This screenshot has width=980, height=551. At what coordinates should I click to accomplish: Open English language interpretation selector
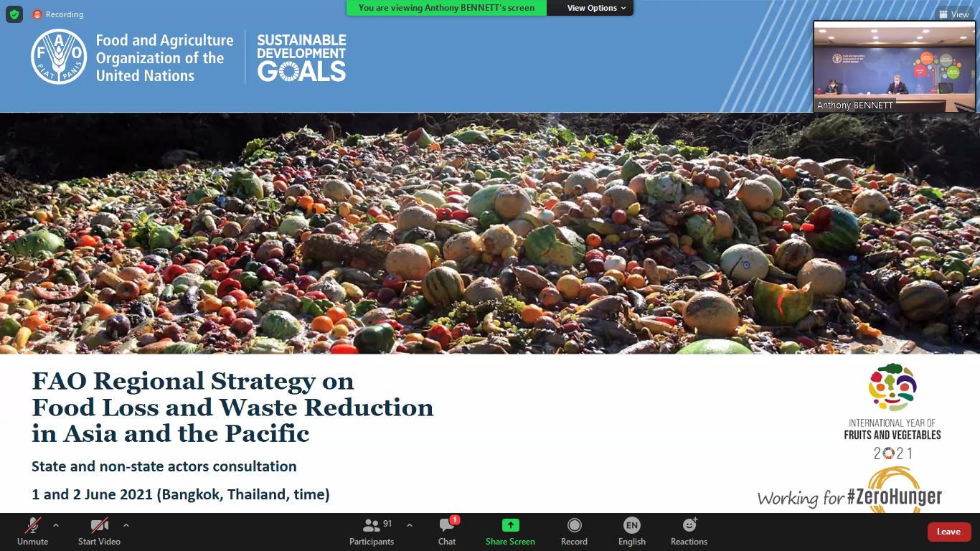coord(632,531)
